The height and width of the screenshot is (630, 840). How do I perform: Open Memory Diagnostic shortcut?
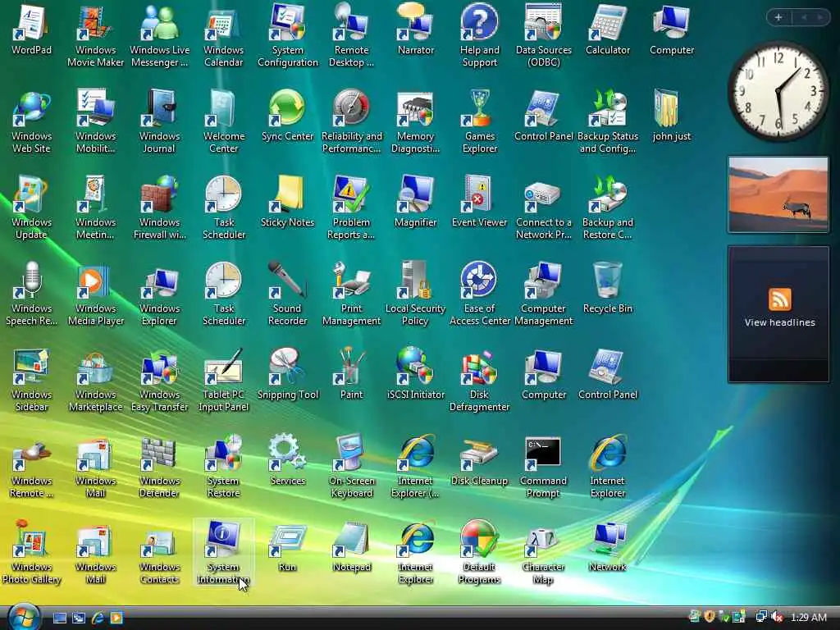pyautogui.click(x=416, y=122)
